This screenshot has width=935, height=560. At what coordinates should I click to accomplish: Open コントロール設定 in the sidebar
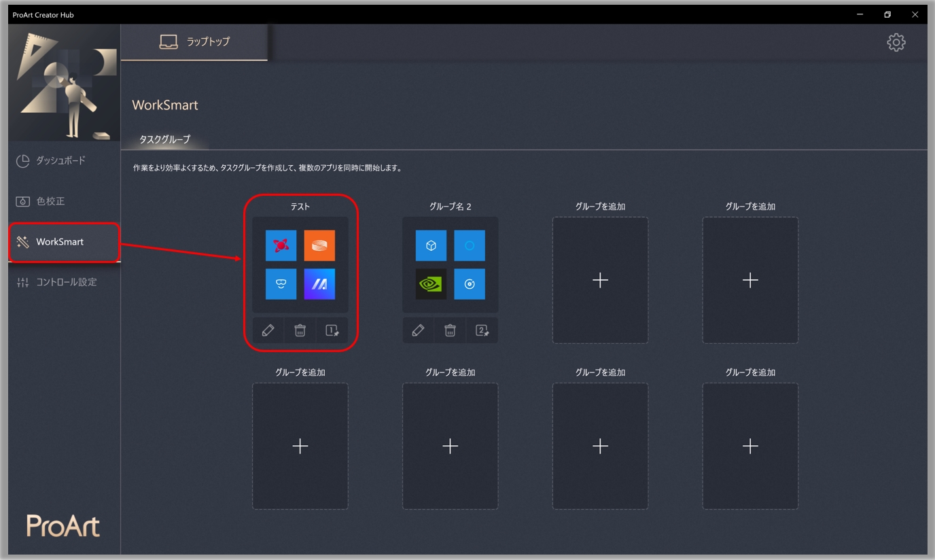click(x=65, y=282)
